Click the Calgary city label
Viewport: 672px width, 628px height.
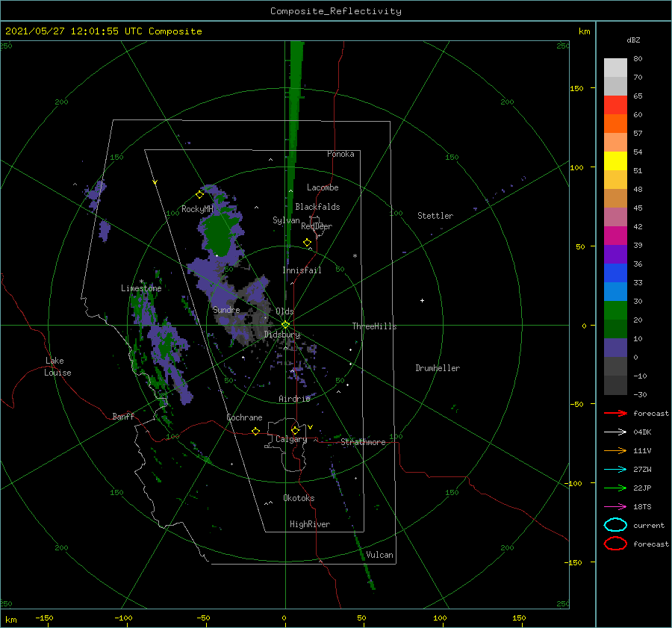291,439
